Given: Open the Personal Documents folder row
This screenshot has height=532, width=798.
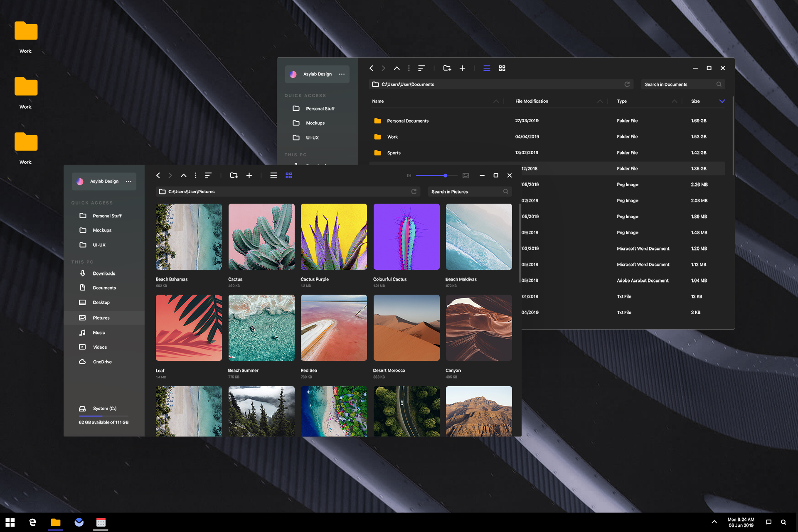Looking at the screenshot, I should point(547,121).
